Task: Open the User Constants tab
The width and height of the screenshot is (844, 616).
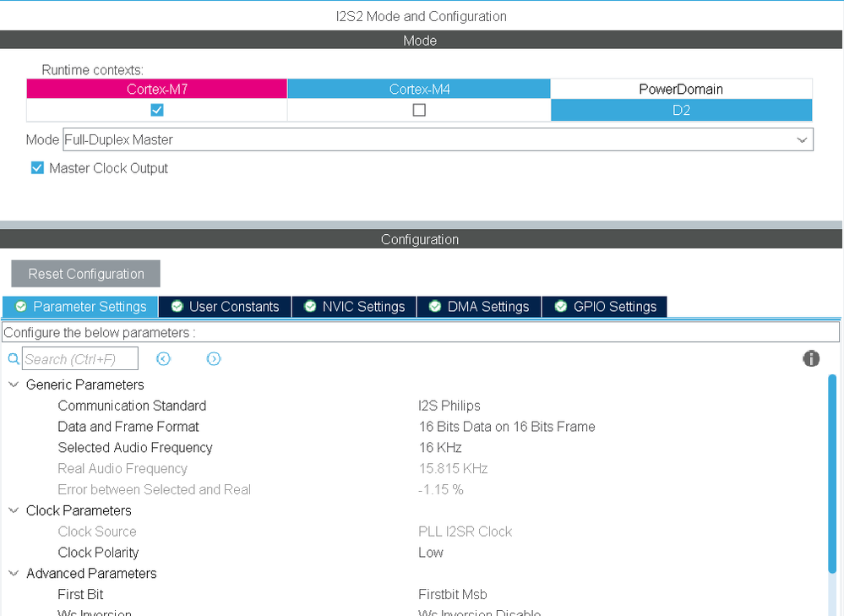Action: (225, 307)
